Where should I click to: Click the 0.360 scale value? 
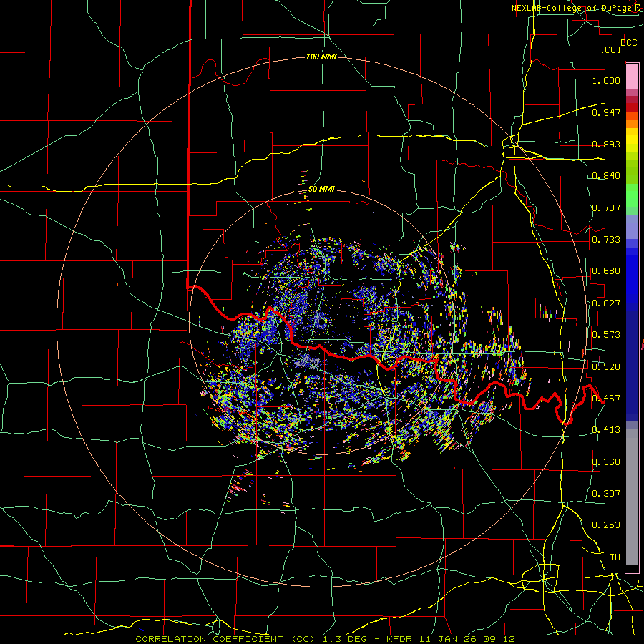606,462
